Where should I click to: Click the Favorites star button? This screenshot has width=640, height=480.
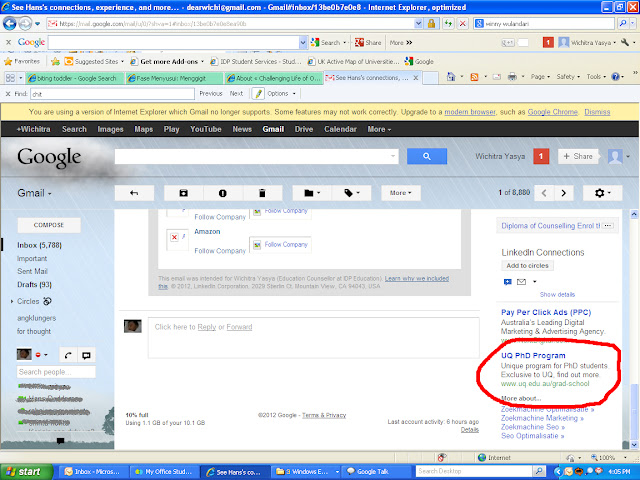[x=22, y=62]
